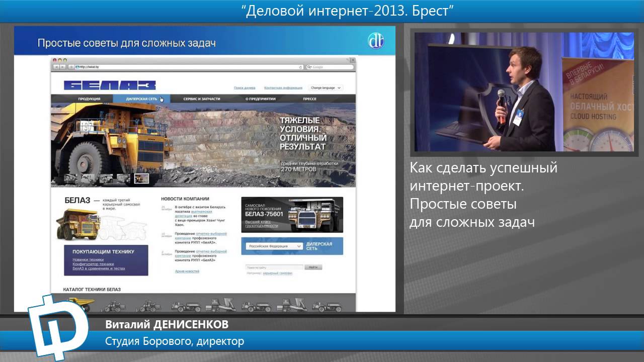The width and height of the screenshot is (644, 362).
Task: Click the Google search field in the browser
Action: pyautogui.click(x=329, y=67)
